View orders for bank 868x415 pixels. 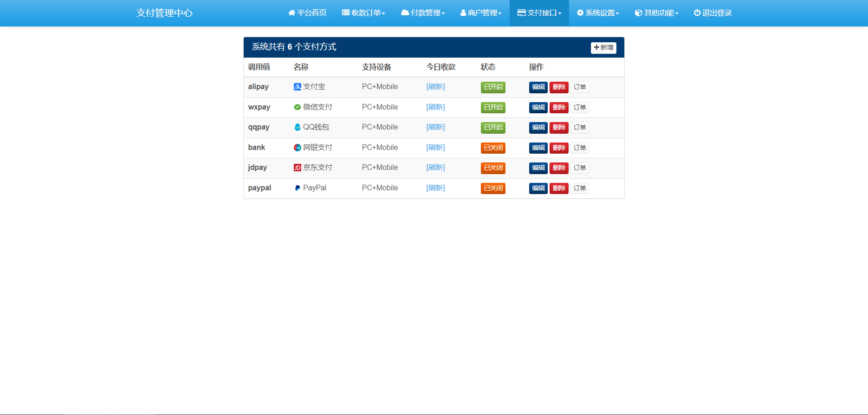pyautogui.click(x=580, y=148)
